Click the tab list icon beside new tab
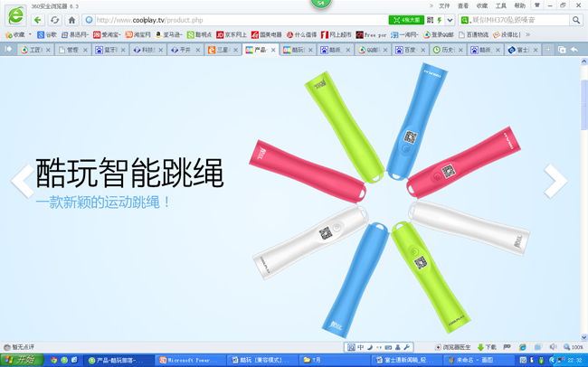 [562, 50]
